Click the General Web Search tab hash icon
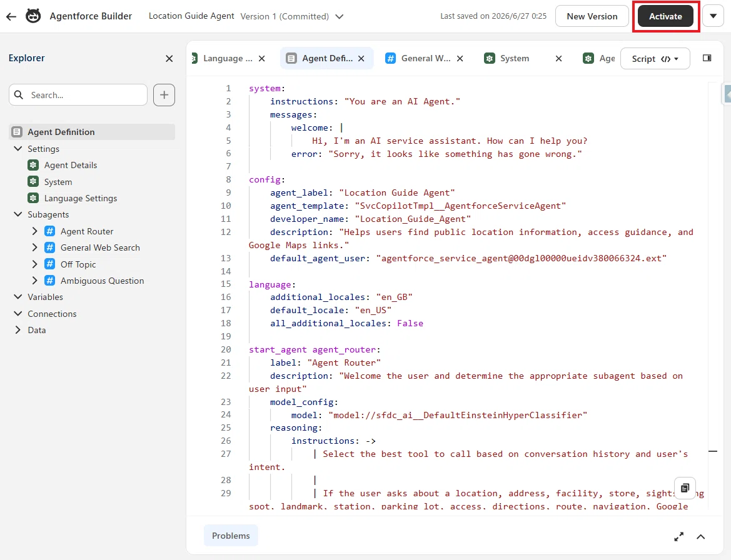The image size is (731, 560). click(391, 58)
